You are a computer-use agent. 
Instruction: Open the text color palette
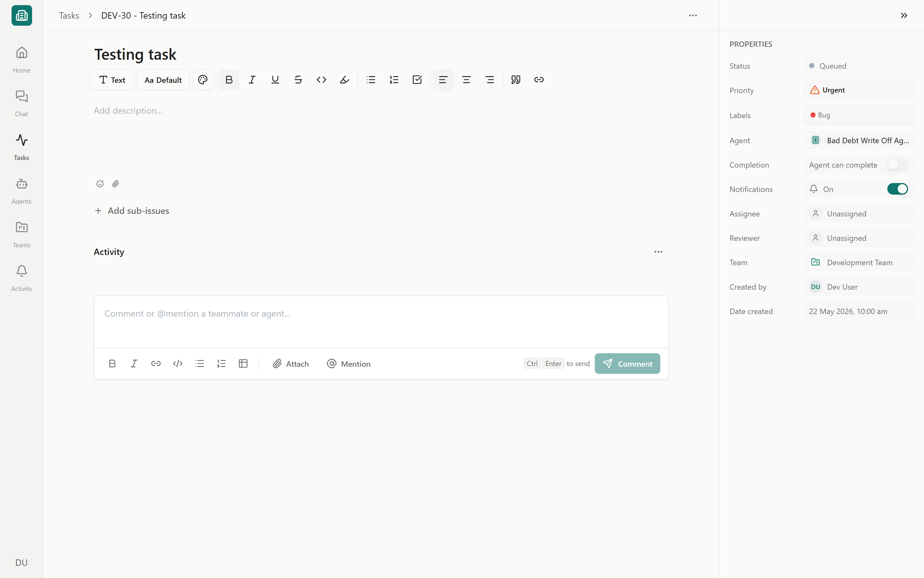(203, 80)
